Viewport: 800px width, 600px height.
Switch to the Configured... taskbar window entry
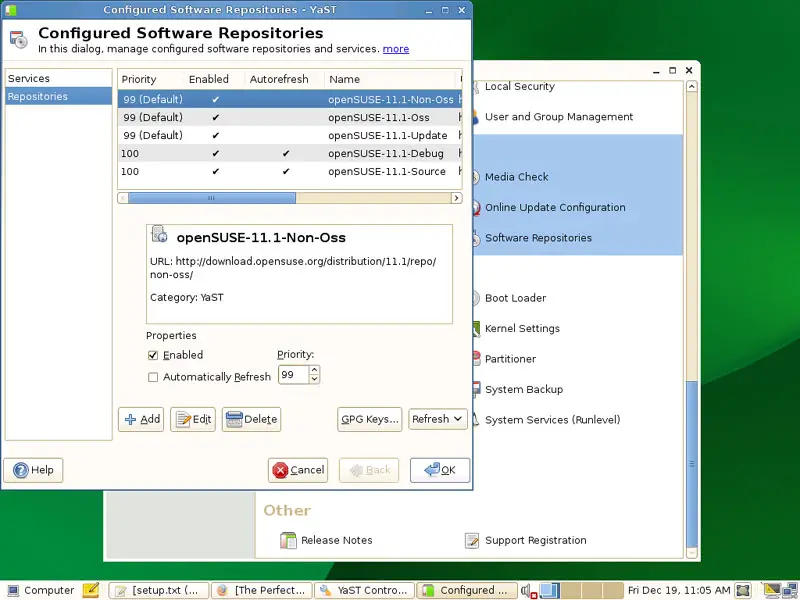[x=467, y=590]
